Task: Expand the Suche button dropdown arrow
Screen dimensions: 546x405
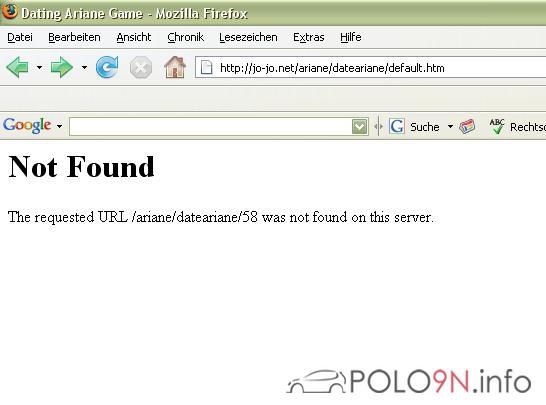Action: pyautogui.click(x=450, y=126)
